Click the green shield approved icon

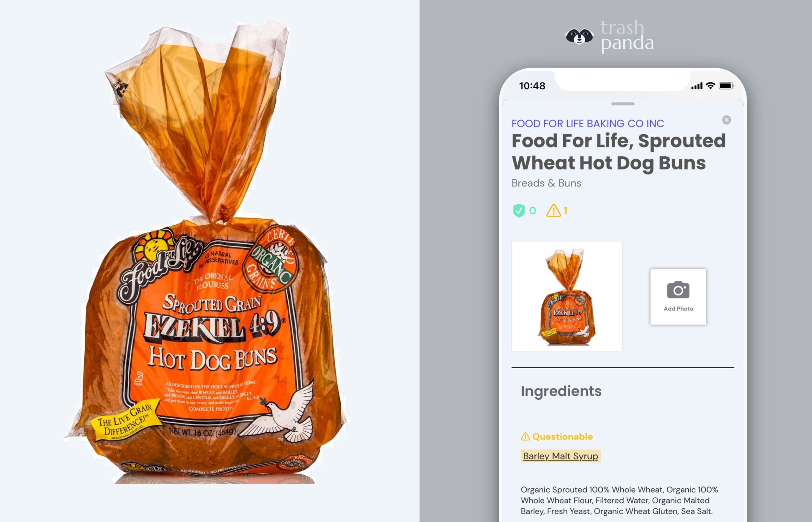click(x=519, y=210)
